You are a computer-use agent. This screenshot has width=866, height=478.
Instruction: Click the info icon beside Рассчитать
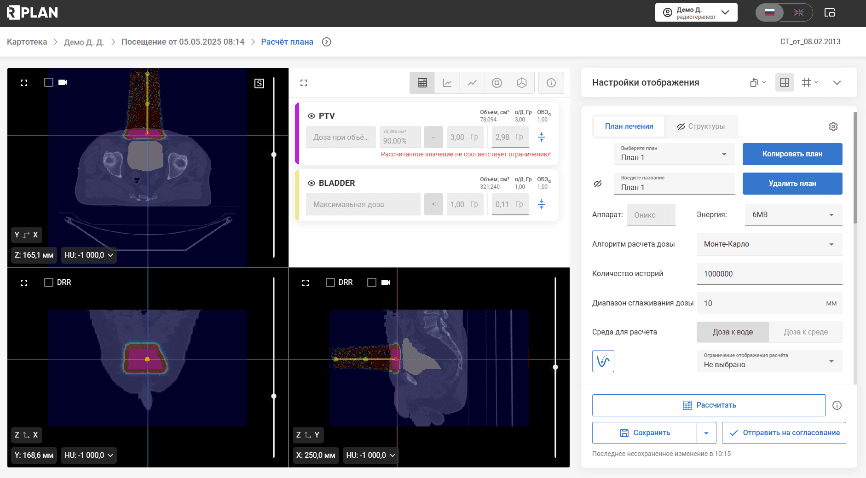(837, 406)
